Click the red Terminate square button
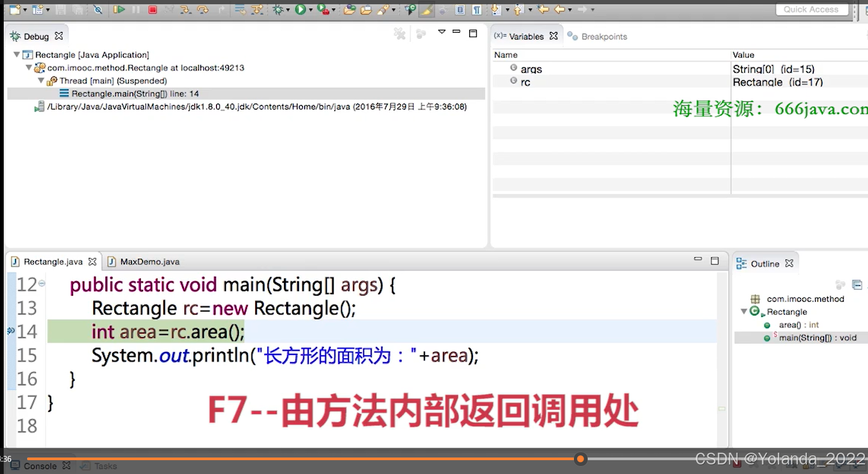 [153, 10]
